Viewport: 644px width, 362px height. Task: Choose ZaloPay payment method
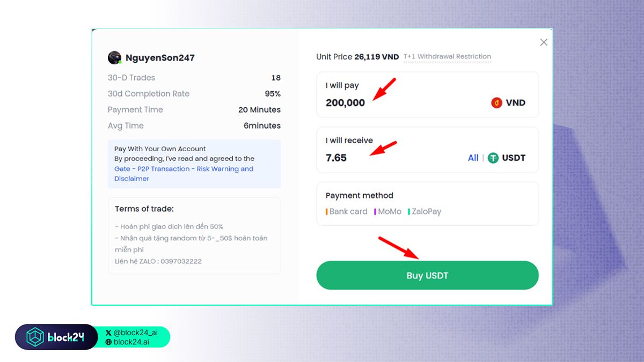coord(425,212)
